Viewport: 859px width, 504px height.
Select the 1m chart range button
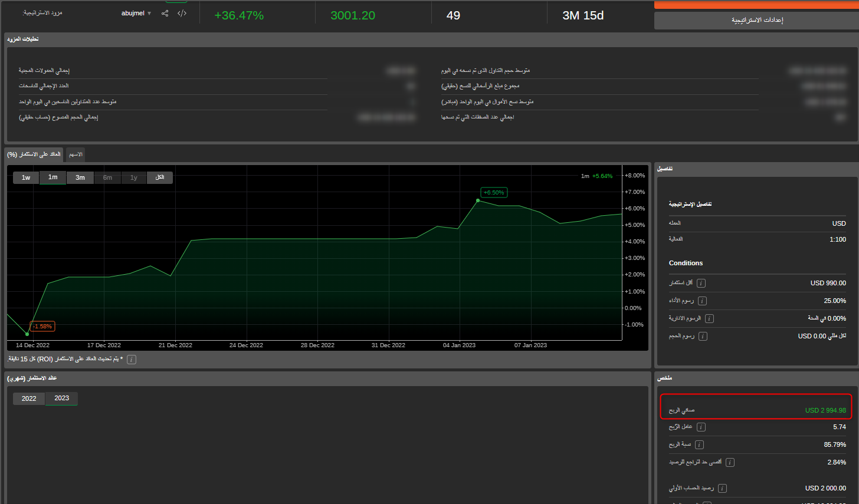[53, 177]
